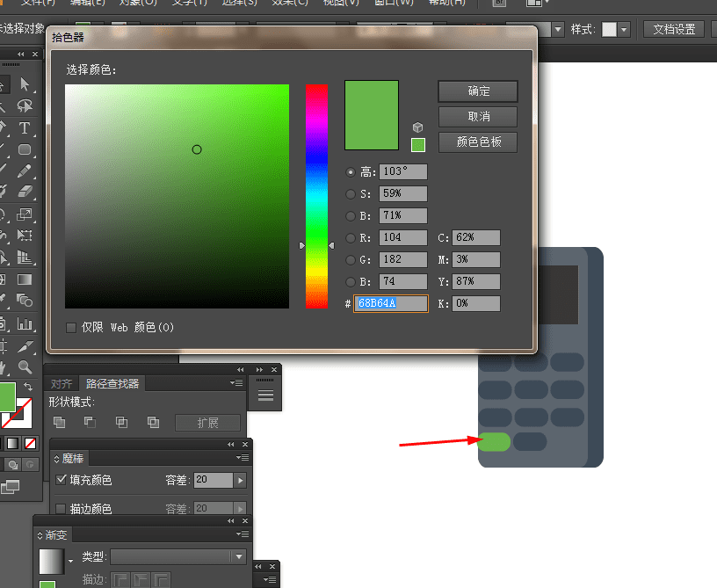Select the Rounded Rectangle tool
717x588 pixels.
(x=25, y=149)
